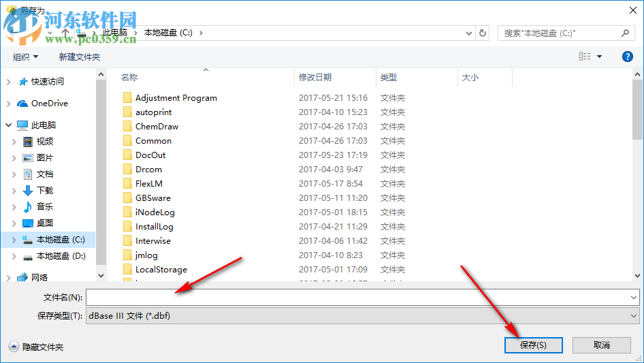Click the Pictures folder icon
The height and width of the screenshot is (363, 644).
click(27, 158)
